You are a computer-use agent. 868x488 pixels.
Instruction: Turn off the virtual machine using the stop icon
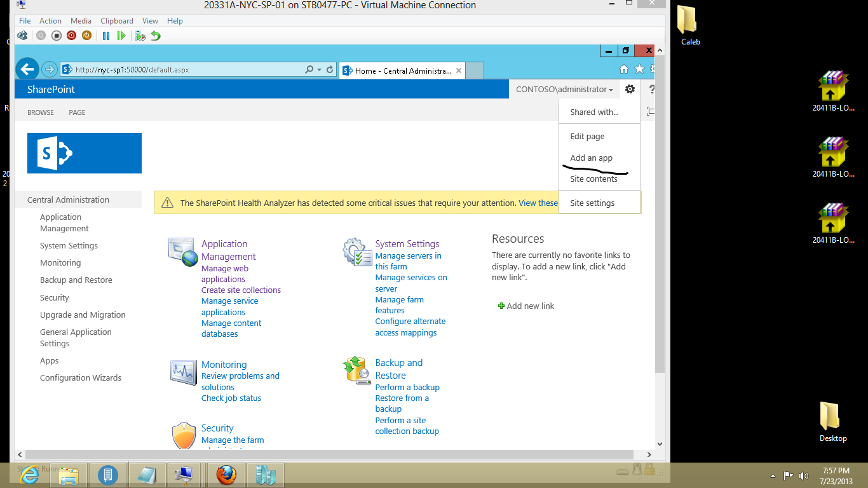56,36
